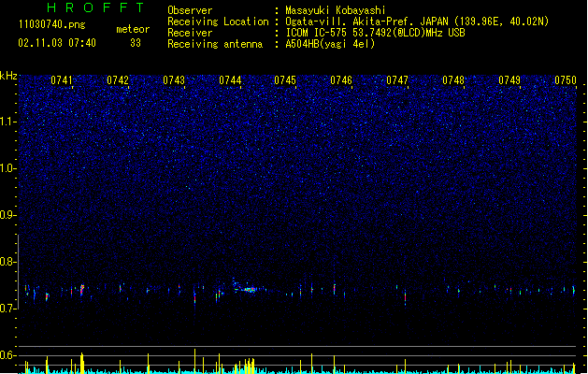Click the Observer field label
The height and width of the screenshot is (374, 588).
coord(190,10)
